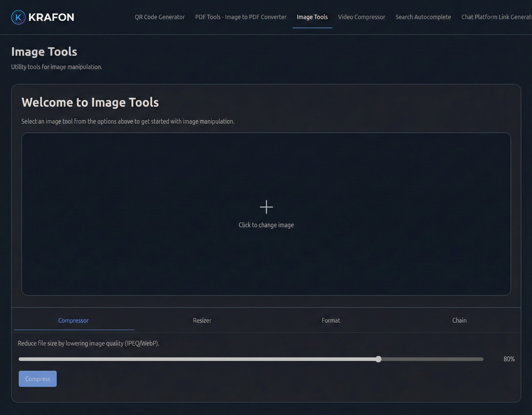Click the Compress button
This screenshot has width=532, height=415.
point(38,379)
